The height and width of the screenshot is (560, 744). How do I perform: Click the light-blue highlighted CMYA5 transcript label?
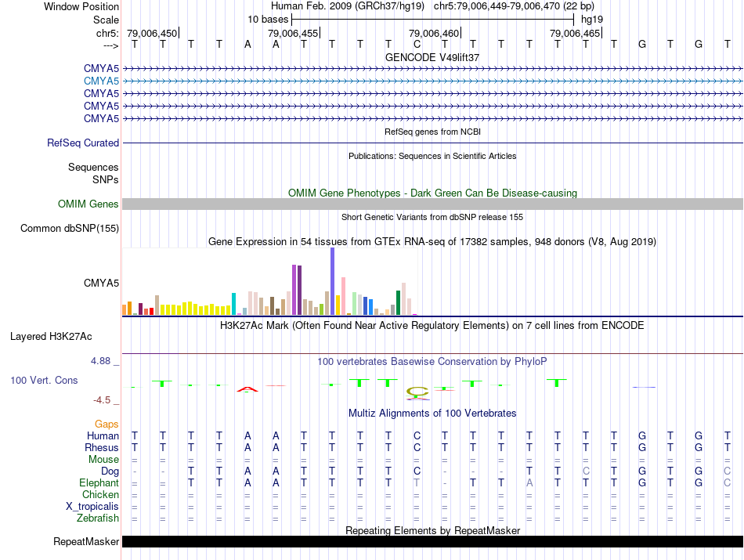click(101, 81)
